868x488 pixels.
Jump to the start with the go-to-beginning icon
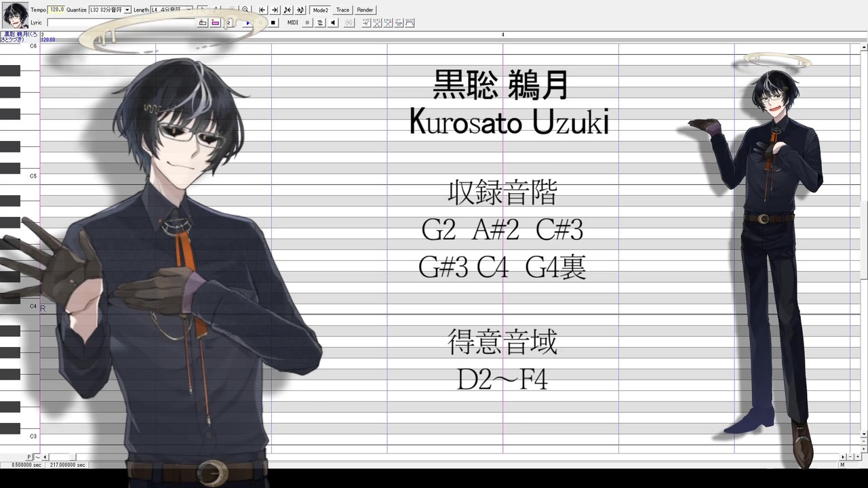pos(262,9)
